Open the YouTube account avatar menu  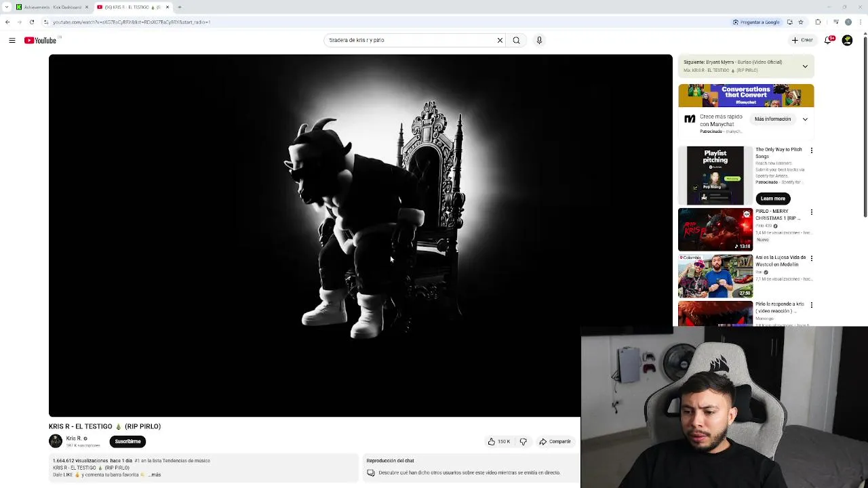tap(848, 40)
